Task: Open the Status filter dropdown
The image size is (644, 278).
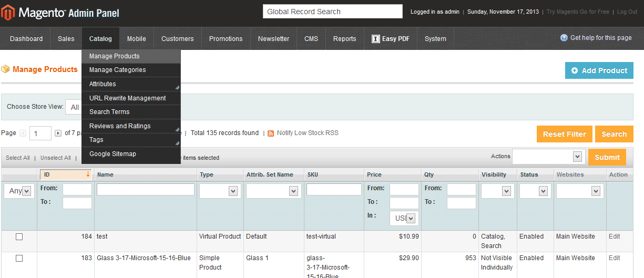Action: [x=534, y=192]
